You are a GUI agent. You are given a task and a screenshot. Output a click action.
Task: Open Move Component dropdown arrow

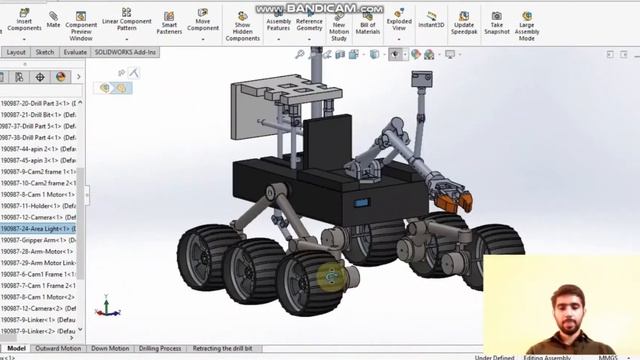203,39
